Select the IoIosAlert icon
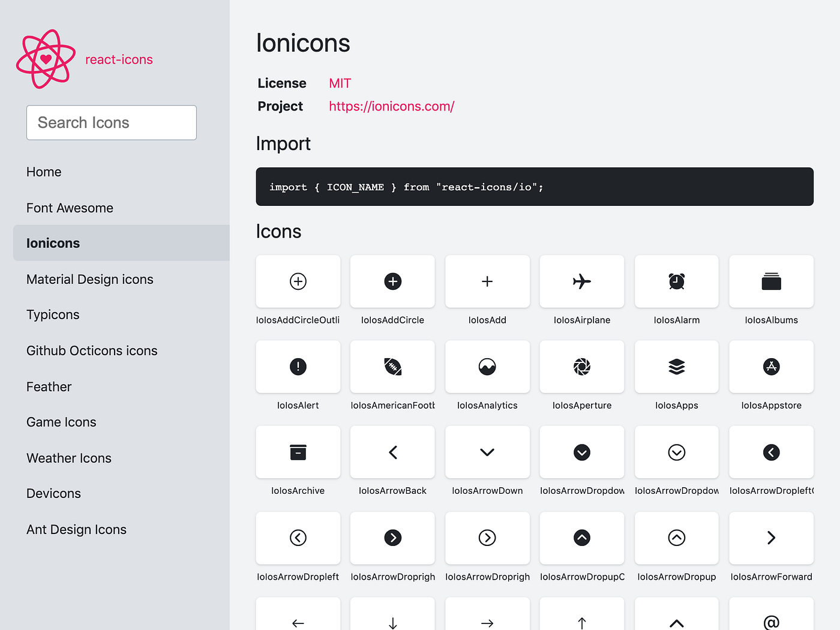The width and height of the screenshot is (840, 630). click(x=298, y=367)
